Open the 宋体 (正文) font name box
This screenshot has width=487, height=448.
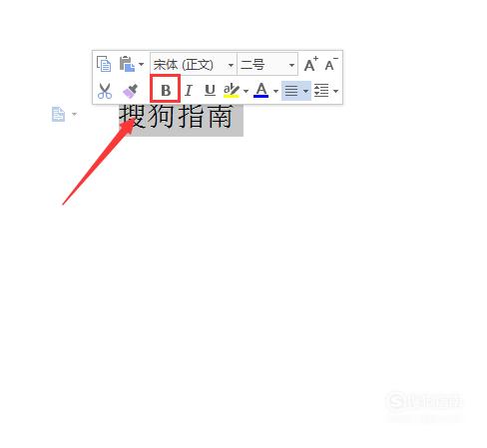pos(194,64)
